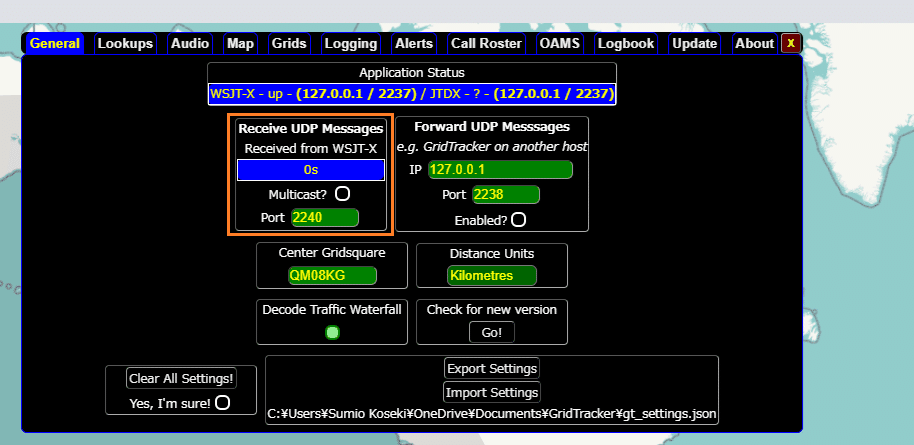
Task: Click the Receive UDP Messages heading
Action: (x=311, y=128)
